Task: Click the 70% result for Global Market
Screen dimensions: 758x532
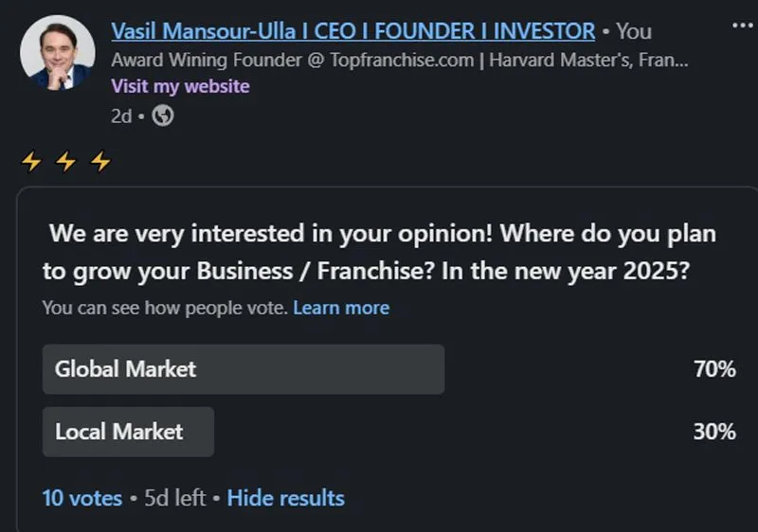Action: pos(714,369)
